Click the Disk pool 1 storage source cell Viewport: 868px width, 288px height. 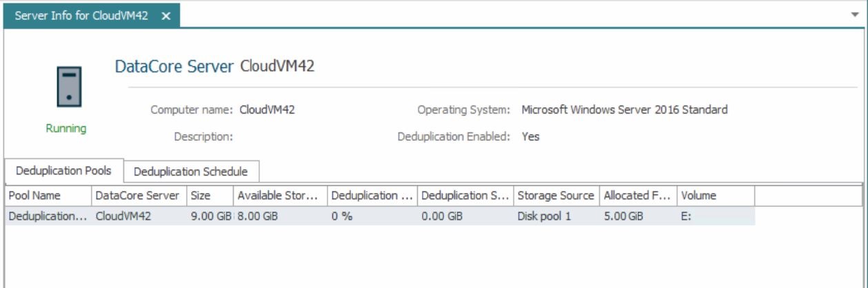(544, 216)
